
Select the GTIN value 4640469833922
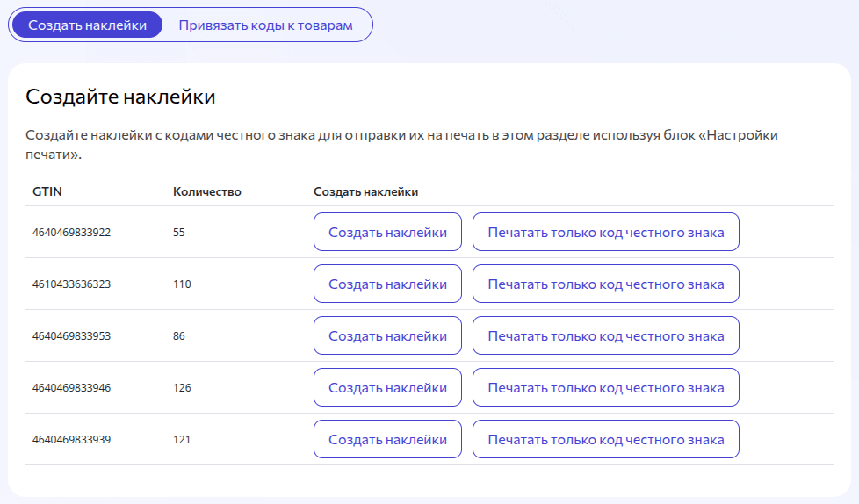coord(71,233)
